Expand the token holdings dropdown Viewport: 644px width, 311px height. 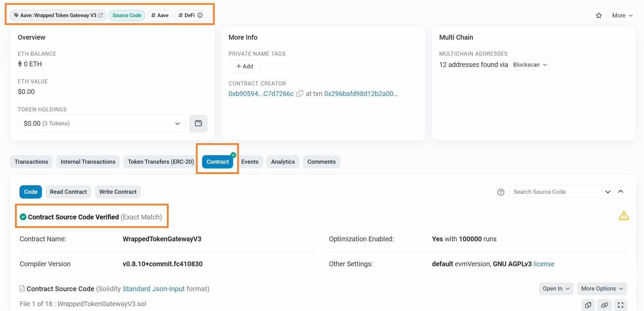(x=101, y=123)
